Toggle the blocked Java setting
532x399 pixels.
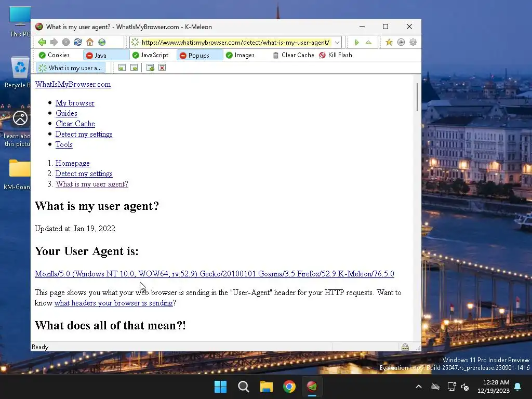(106, 55)
